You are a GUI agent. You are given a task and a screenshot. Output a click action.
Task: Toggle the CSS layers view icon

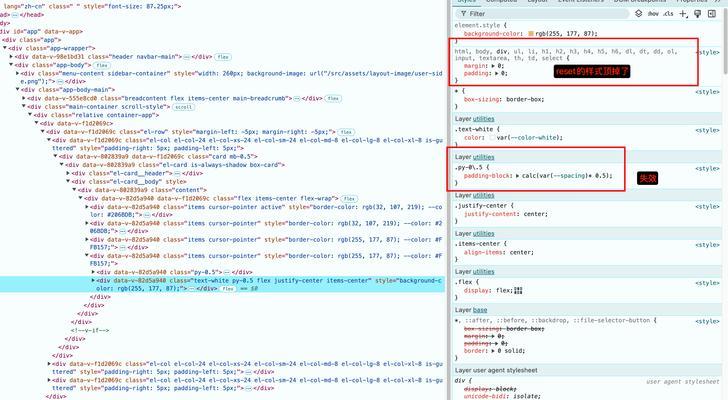pos(639,13)
